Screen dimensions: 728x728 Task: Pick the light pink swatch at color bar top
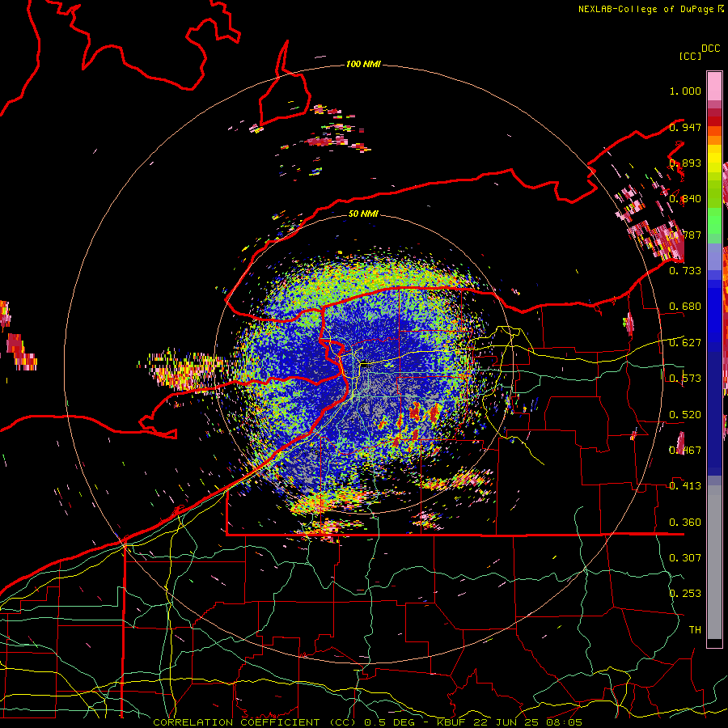(714, 86)
